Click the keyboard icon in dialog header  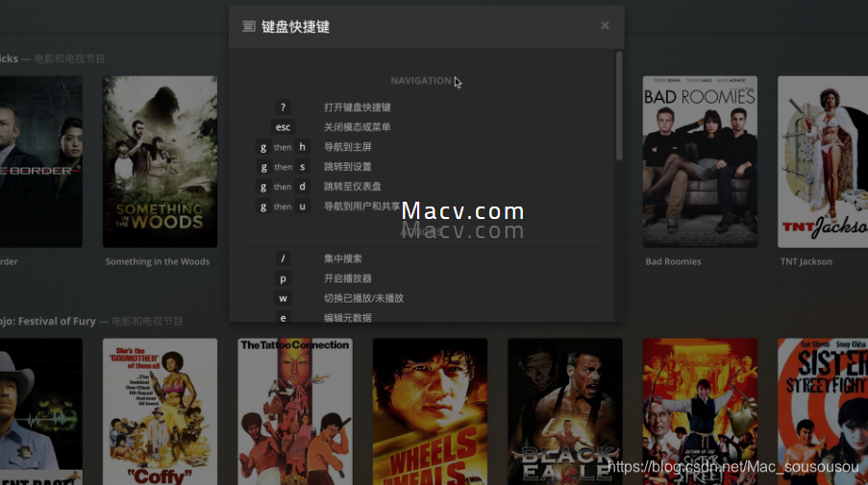(249, 26)
